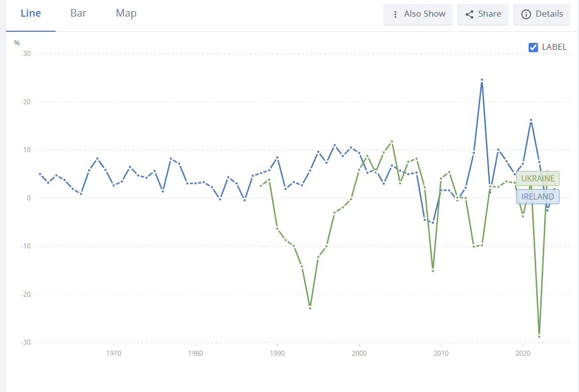Screen dimensions: 579x392
Task: Click the 1970 x-axis label
Action: click(x=113, y=353)
